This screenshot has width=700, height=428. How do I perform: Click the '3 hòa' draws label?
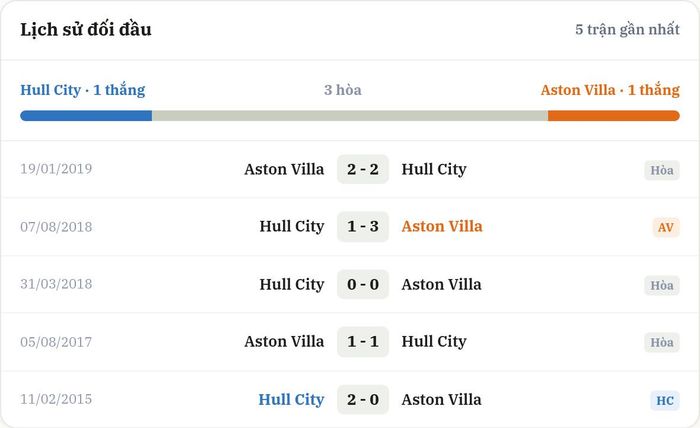point(343,90)
